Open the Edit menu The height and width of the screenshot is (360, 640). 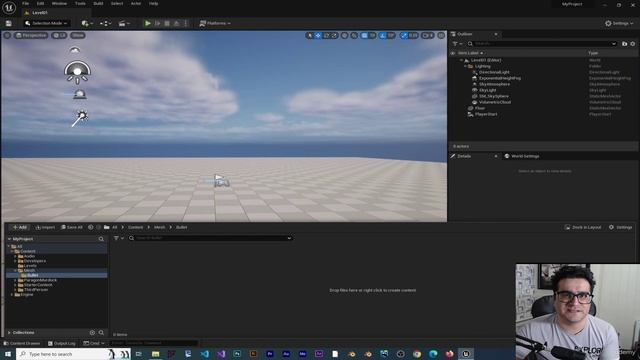40,3
